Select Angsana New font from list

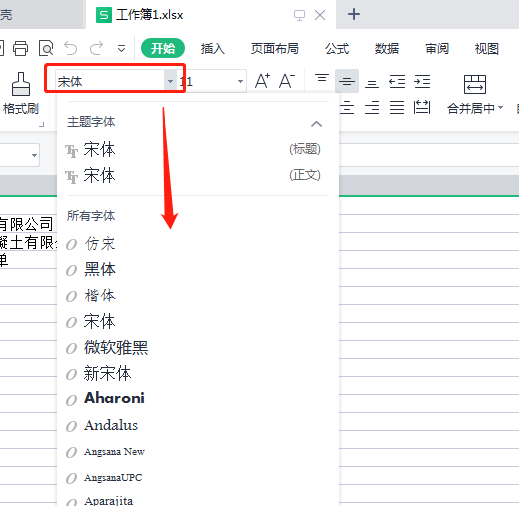[198, 451]
